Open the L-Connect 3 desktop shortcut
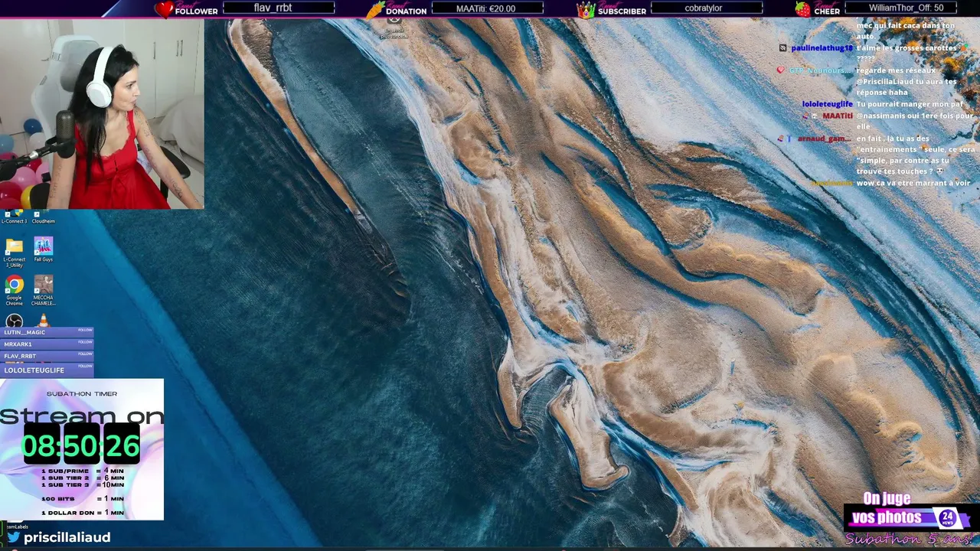 pos(14,216)
